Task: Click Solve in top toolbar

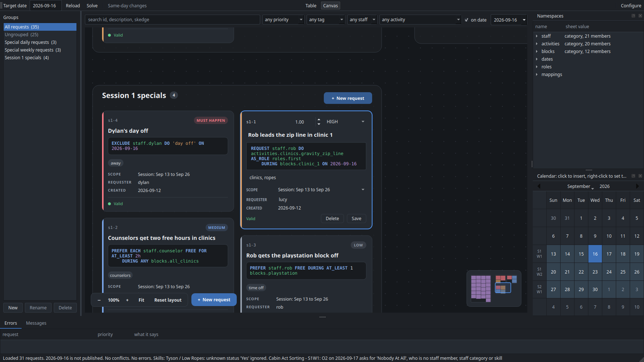Action: pyautogui.click(x=92, y=5)
